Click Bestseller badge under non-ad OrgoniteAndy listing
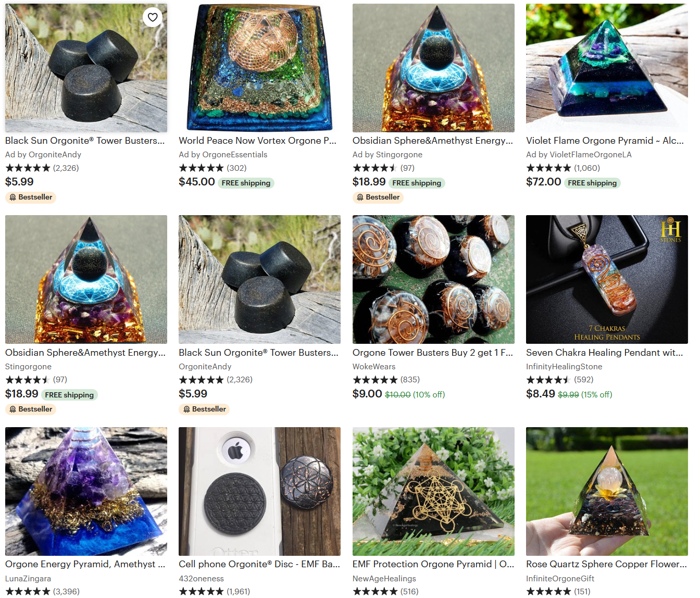The height and width of the screenshot is (598, 700). (204, 409)
